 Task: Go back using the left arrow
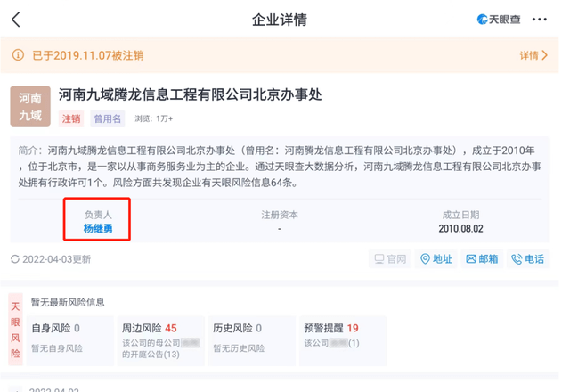(x=16, y=20)
